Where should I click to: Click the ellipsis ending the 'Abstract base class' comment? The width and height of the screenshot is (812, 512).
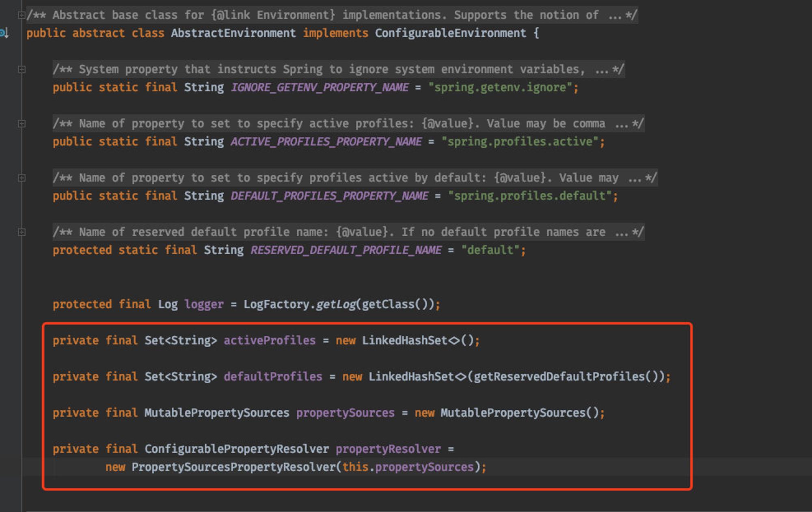(x=615, y=15)
